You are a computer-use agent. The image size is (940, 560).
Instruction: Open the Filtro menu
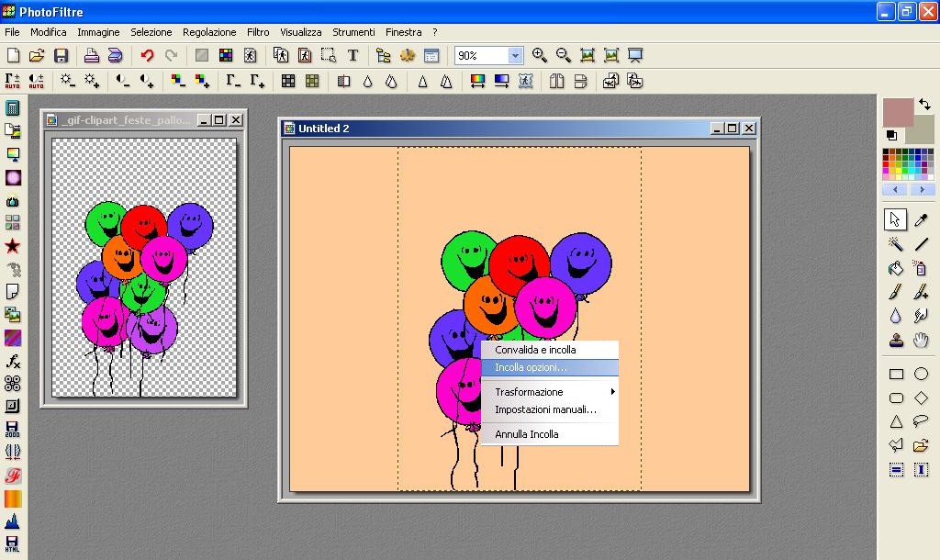pos(258,32)
